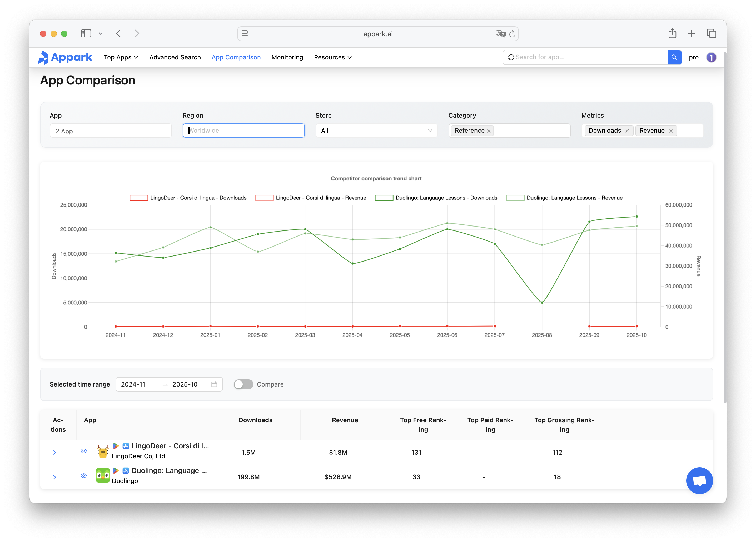The image size is (756, 542).
Task: Open the Store All dropdown
Action: [376, 131]
